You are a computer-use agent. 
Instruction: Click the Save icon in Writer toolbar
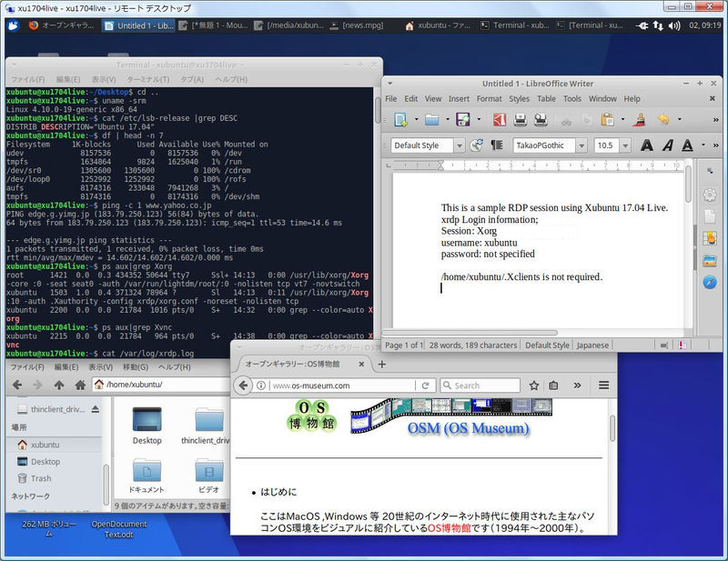[463, 120]
